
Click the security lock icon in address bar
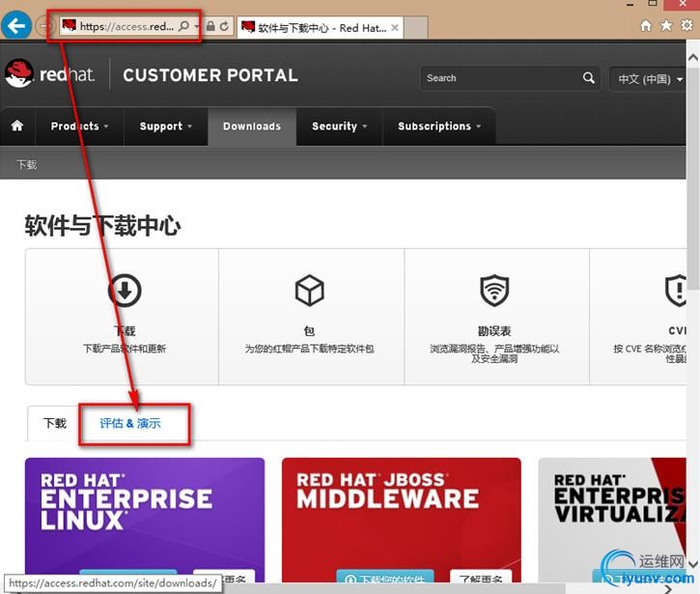pos(210,26)
